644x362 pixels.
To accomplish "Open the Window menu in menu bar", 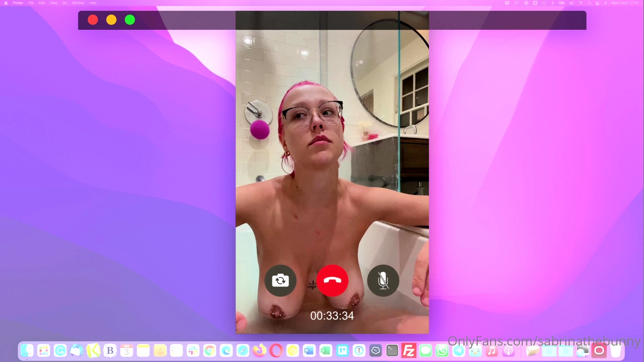I will click(x=78, y=3).
